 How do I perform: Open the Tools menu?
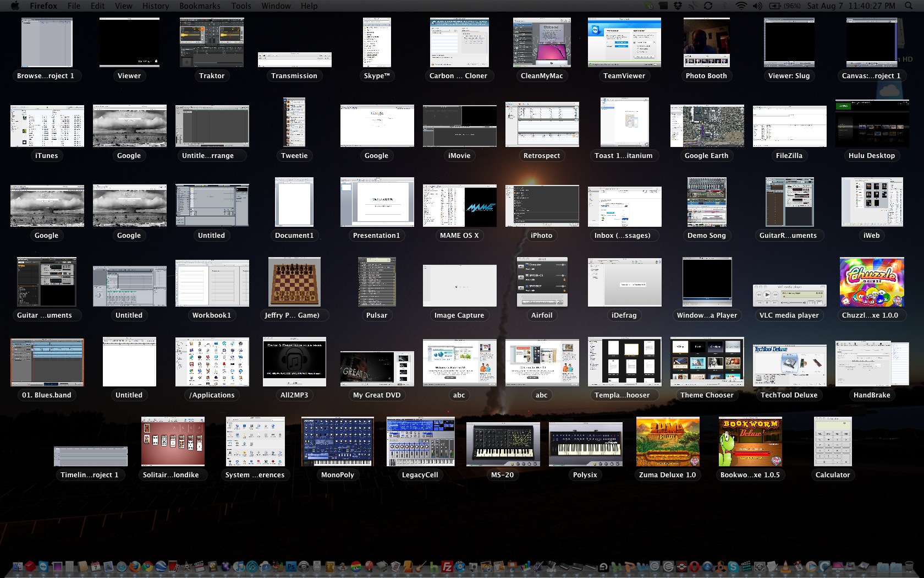[241, 6]
